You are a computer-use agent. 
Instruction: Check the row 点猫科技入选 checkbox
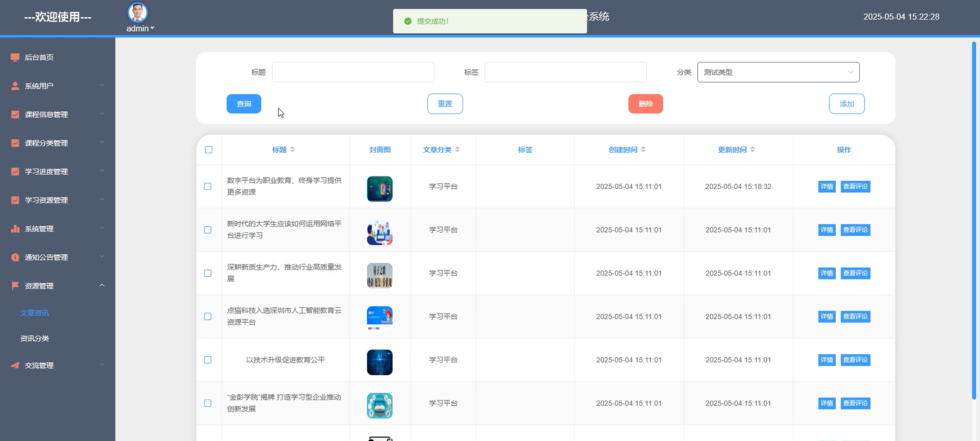click(x=208, y=316)
